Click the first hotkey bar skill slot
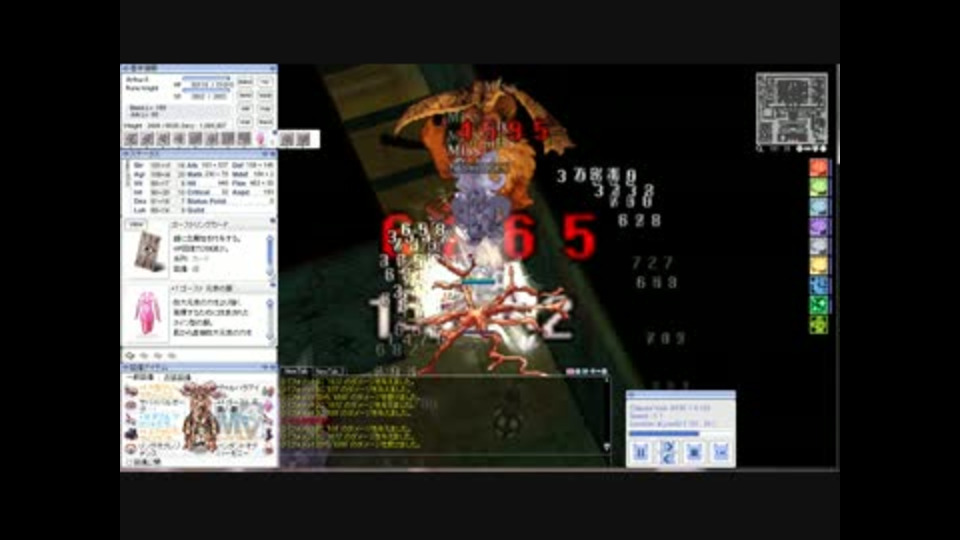 [x=131, y=139]
